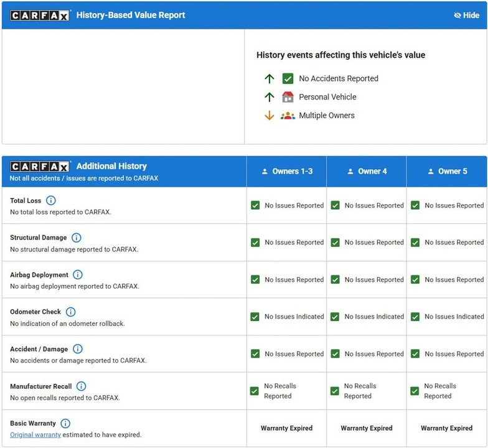Click 'Multiple Owners' text
The width and height of the screenshot is (488, 448).
pos(327,116)
